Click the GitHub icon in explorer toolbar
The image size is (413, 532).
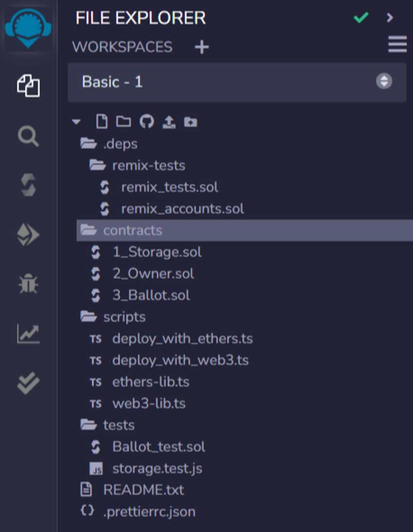pos(146,121)
